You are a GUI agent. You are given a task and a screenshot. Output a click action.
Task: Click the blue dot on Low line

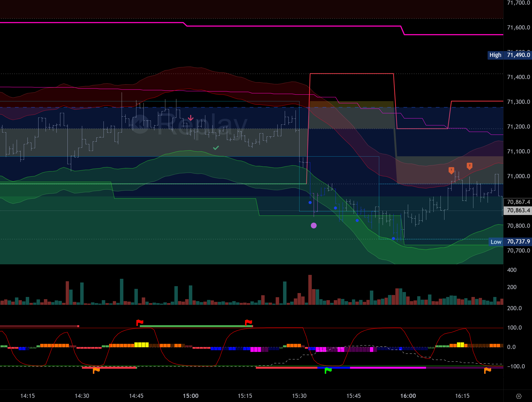(x=393, y=239)
